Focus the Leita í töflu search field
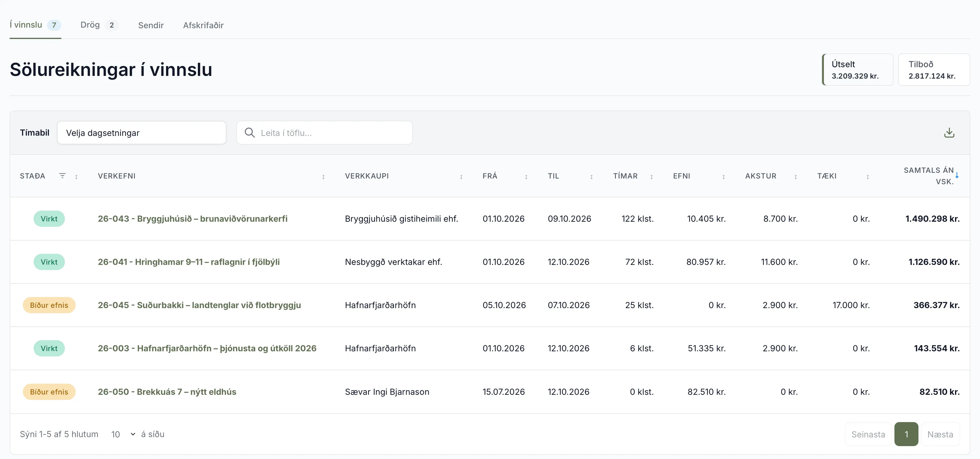This screenshot has width=980, height=459. (324, 133)
